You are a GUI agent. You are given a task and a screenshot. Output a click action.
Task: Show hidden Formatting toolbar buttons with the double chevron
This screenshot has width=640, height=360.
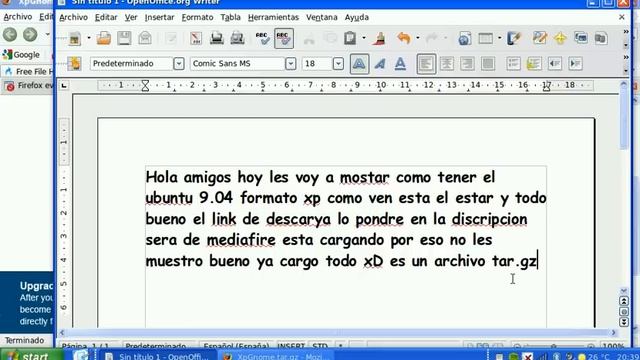point(626,58)
